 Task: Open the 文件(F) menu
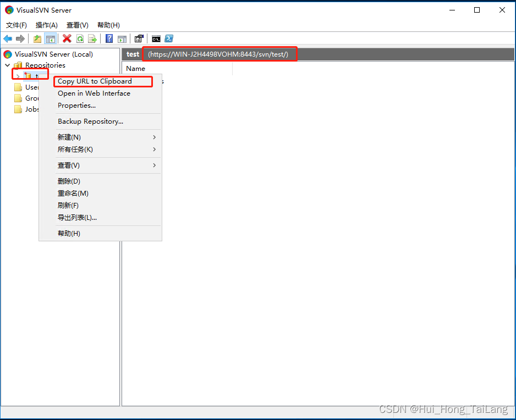(x=16, y=25)
